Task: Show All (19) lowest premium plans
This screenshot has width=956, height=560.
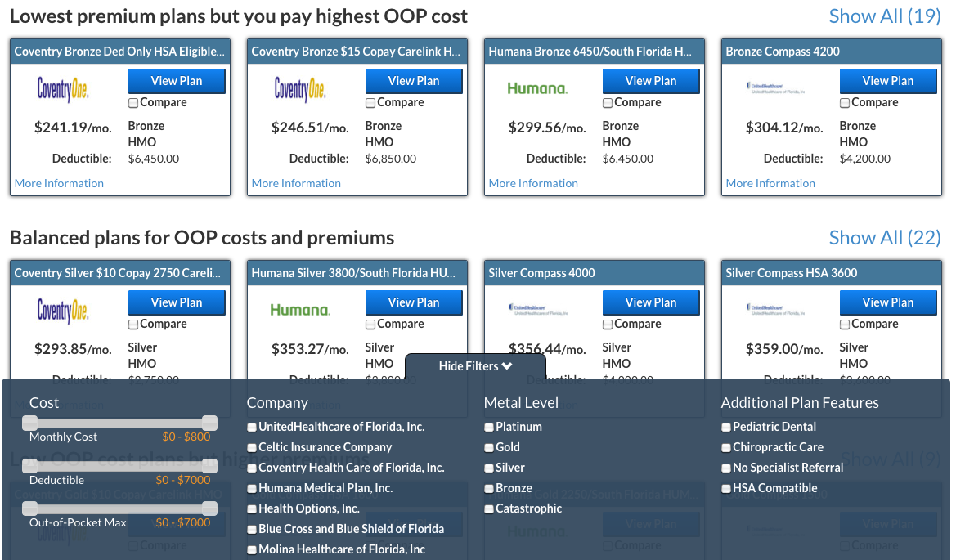Action: [885, 16]
